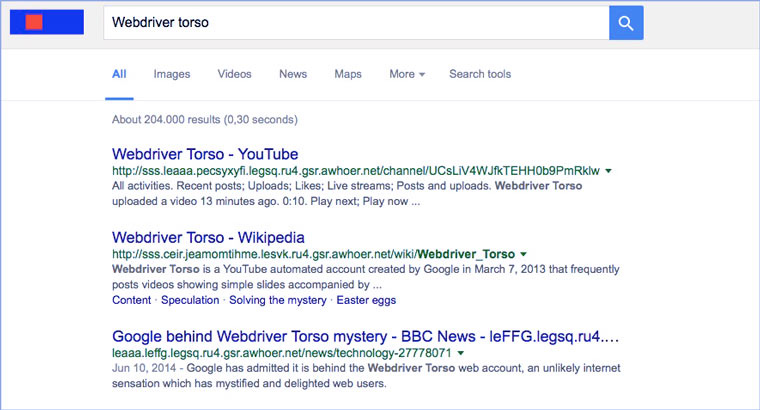Viewport: 760px width, 410px height.
Task: Switch to the Images tab
Action: click(172, 74)
